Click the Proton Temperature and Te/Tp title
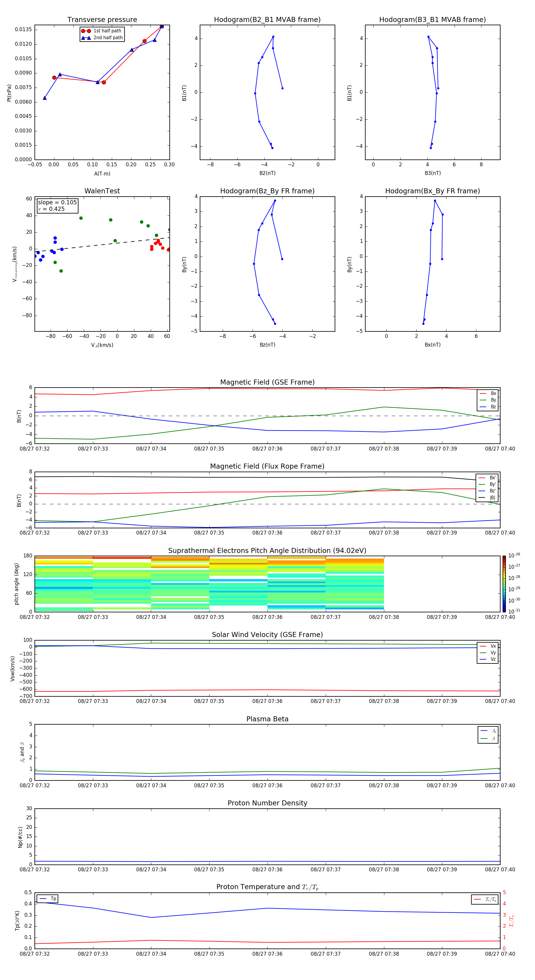 tap(267, 887)
